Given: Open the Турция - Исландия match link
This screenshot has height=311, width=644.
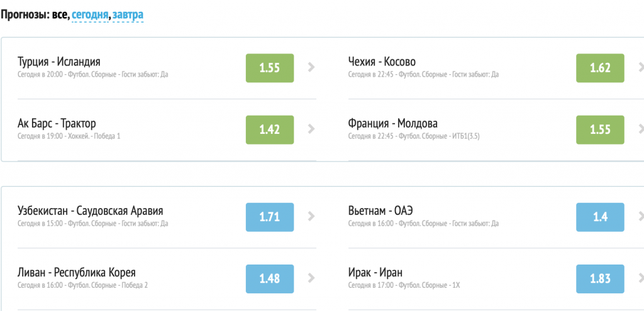Looking at the screenshot, I should (59, 62).
